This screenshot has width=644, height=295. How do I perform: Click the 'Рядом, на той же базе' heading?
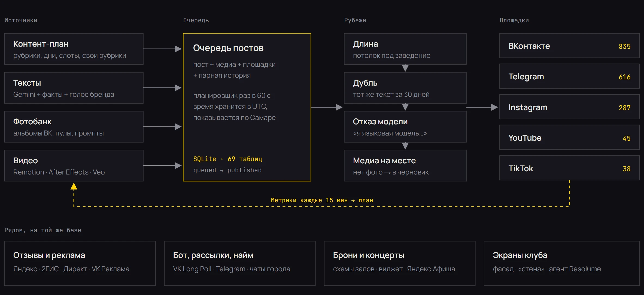(43, 230)
